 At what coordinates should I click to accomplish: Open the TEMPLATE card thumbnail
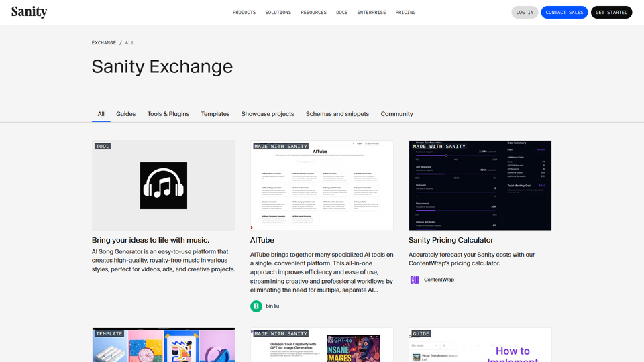[164, 345]
